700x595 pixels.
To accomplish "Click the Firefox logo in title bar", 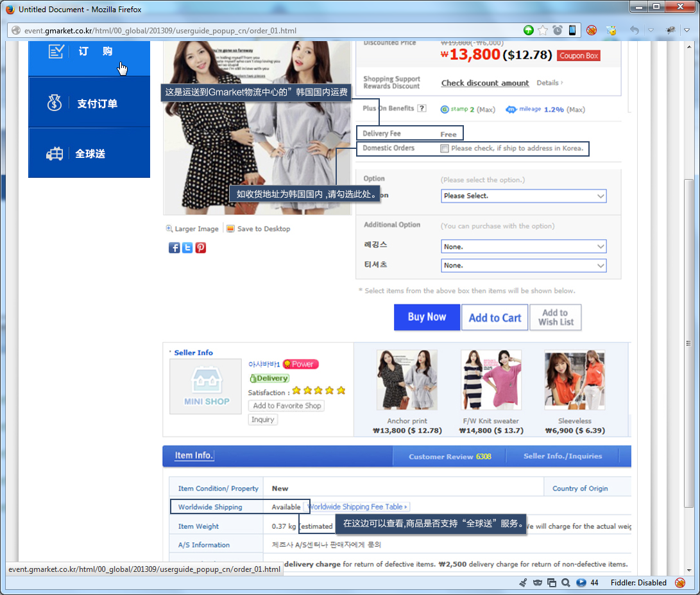I will [10, 10].
